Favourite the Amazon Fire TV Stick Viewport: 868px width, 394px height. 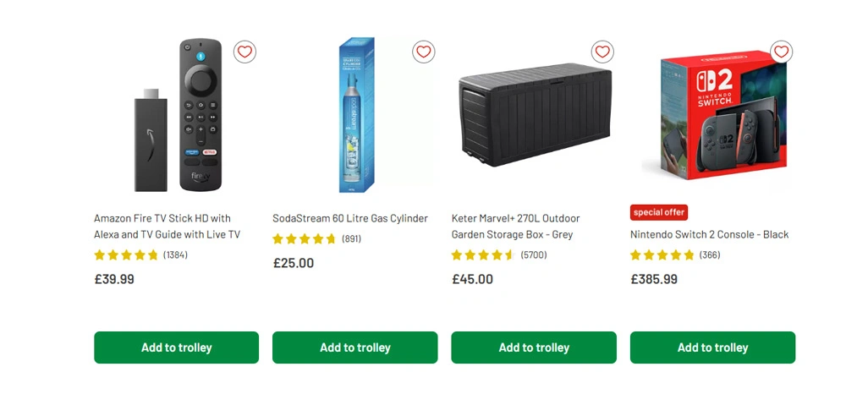(244, 52)
